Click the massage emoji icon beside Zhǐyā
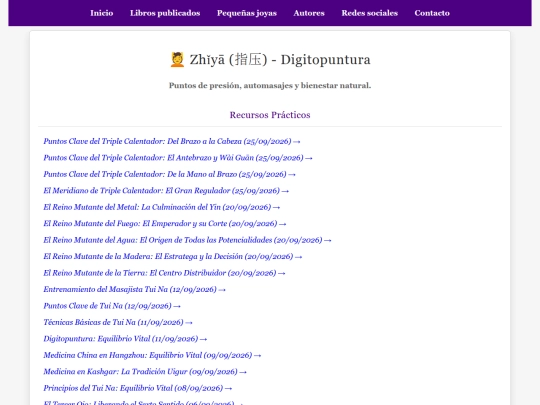This screenshot has height=405, width=540. point(177,60)
